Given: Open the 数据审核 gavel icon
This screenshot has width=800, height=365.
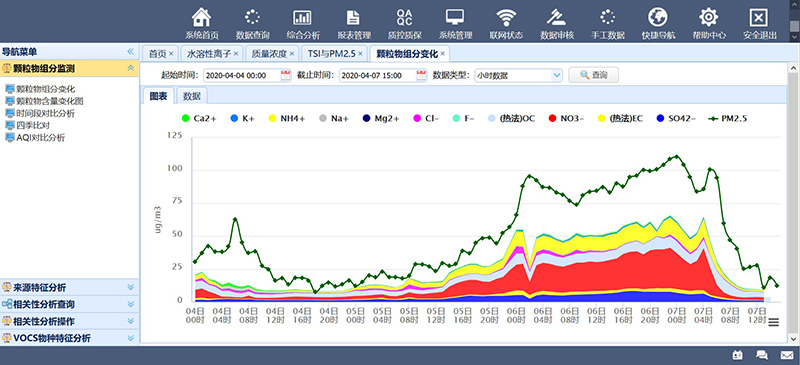Looking at the screenshot, I should pos(557,17).
